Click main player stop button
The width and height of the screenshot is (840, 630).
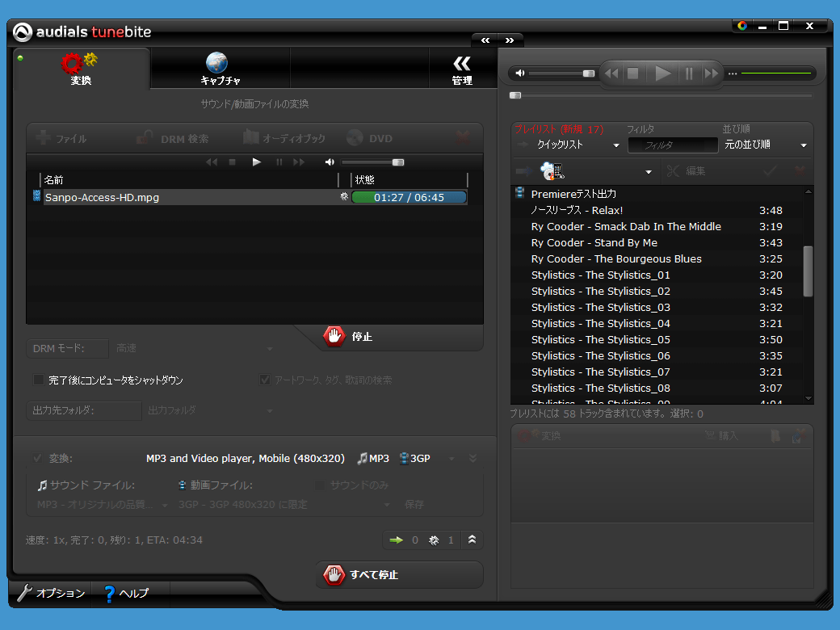(632, 73)
